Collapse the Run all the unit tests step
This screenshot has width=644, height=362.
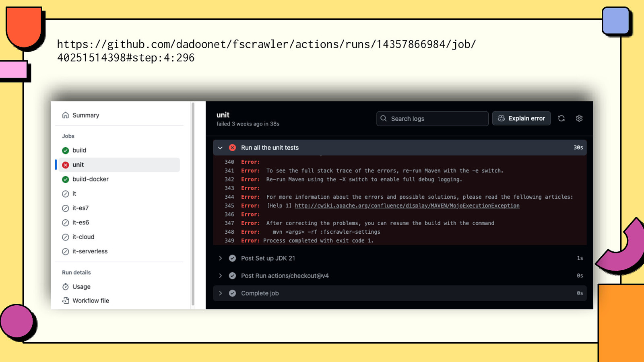[x=220, y=148]
